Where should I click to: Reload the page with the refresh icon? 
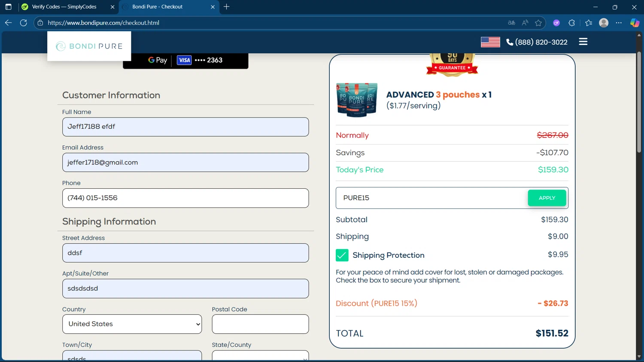(24, 23)
